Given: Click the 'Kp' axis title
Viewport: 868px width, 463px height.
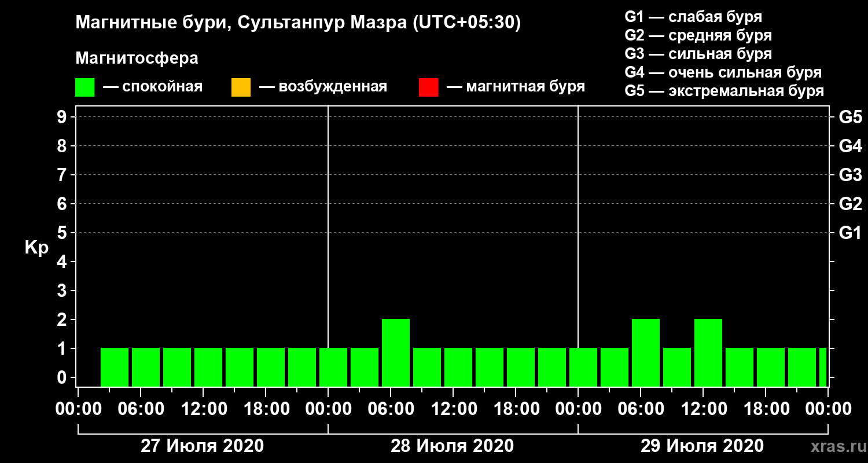Looking at the screenshot, I should (36, 247).
